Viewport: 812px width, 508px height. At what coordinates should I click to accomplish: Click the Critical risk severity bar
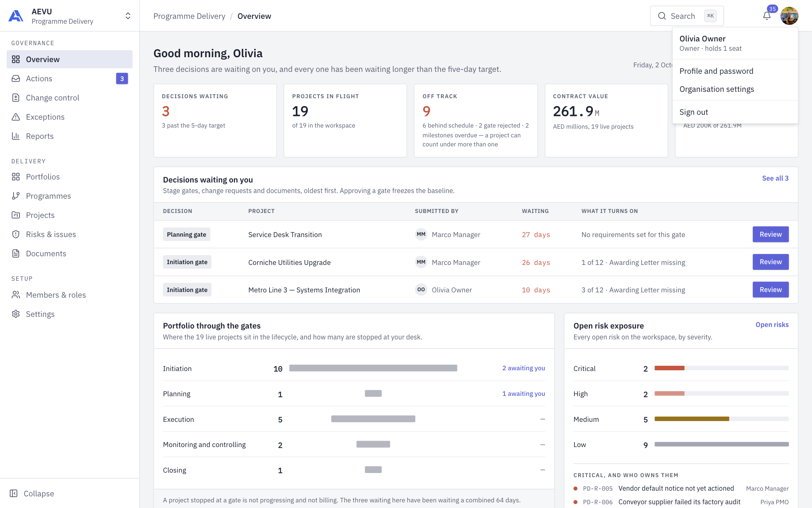pos(721,368)
